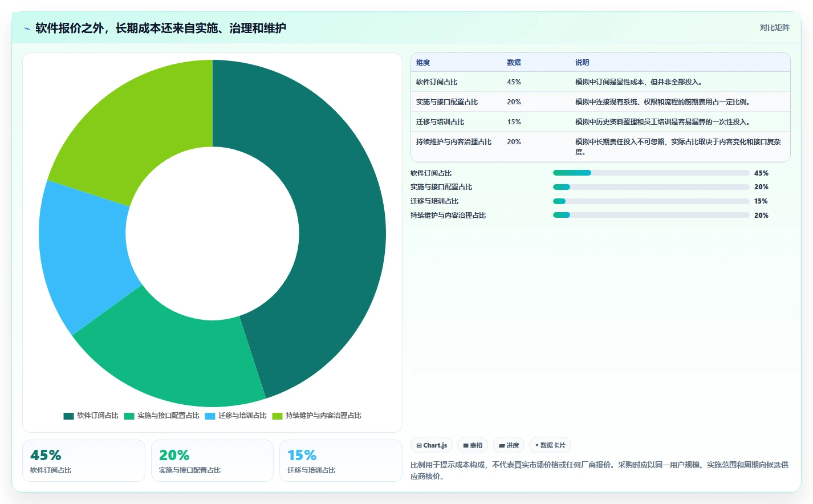Click table cell 软件订阅占比
813x504 pixels.
pos(437,82)
